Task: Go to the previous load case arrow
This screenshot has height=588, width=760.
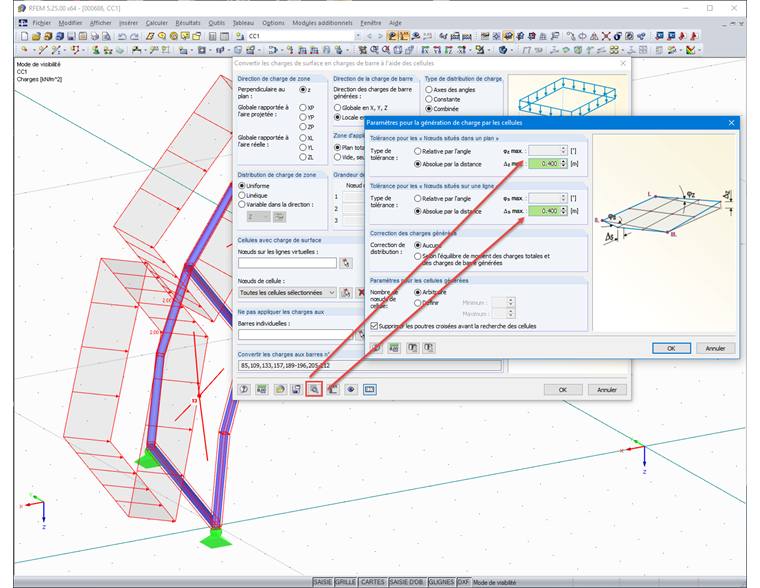Action: 369,36
